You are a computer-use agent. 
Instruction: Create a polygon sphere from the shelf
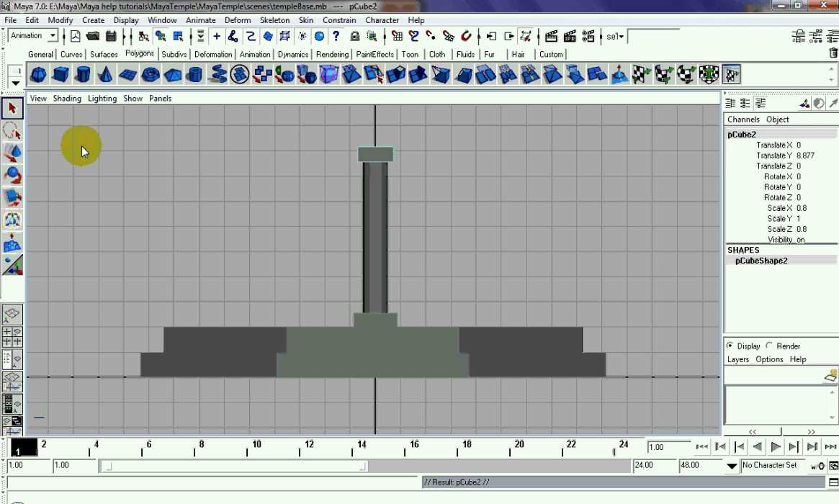[x=37, y=74]
